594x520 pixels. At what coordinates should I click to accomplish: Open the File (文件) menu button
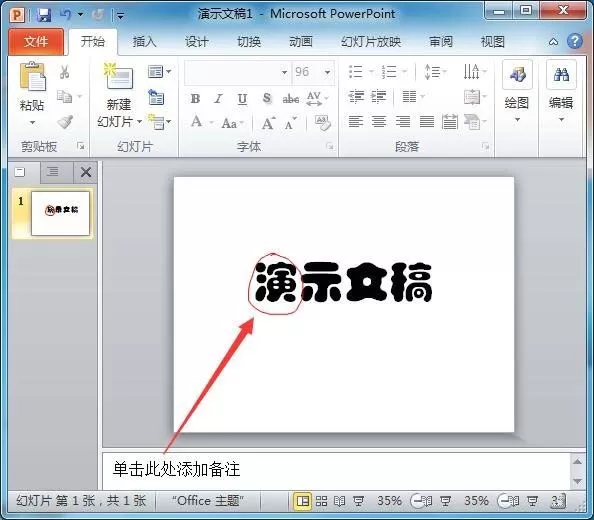click(36, 42)
